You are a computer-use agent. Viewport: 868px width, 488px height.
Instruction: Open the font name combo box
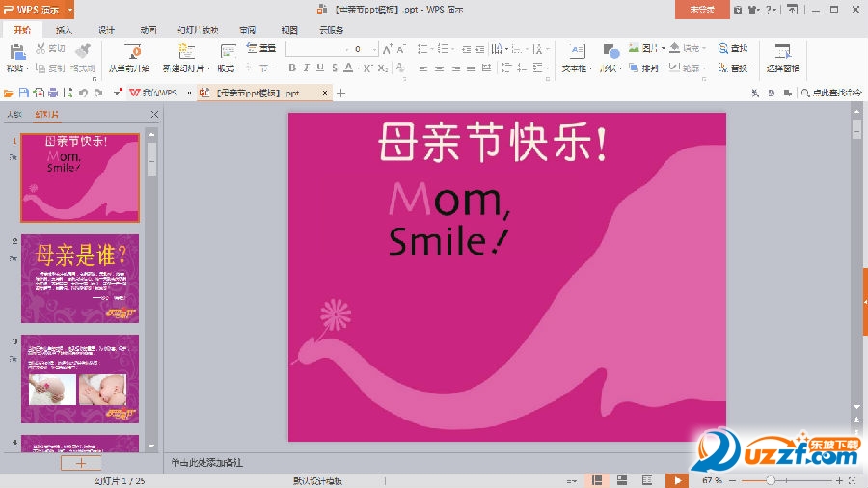pyautogui.click(x=318, y=49)
